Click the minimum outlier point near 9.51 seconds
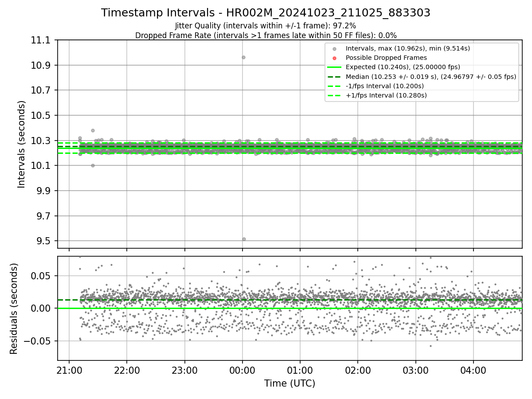 (244, 239)
